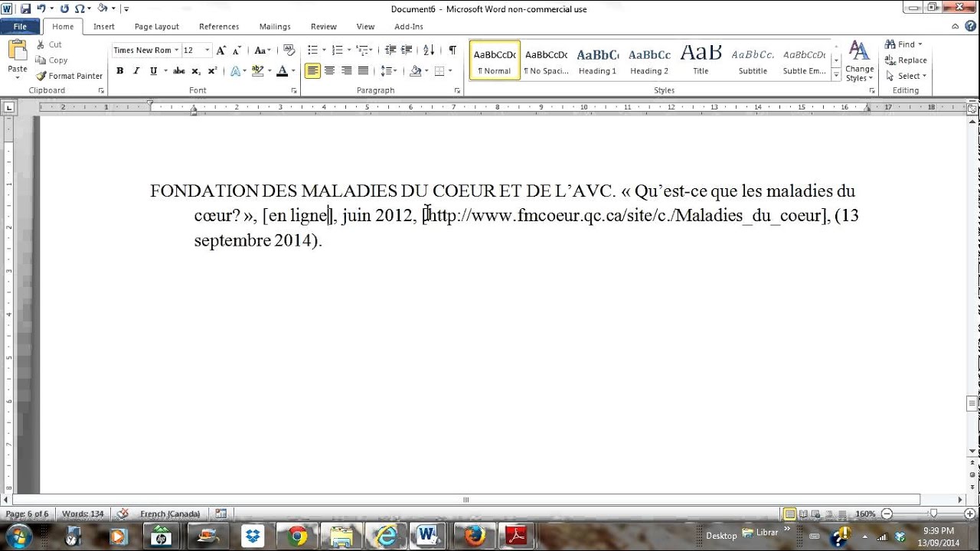Image resolution: width=980 pixels, height=551 pixels.
Task: Toggle Underline formatting
Action: (x=153, y=71)
